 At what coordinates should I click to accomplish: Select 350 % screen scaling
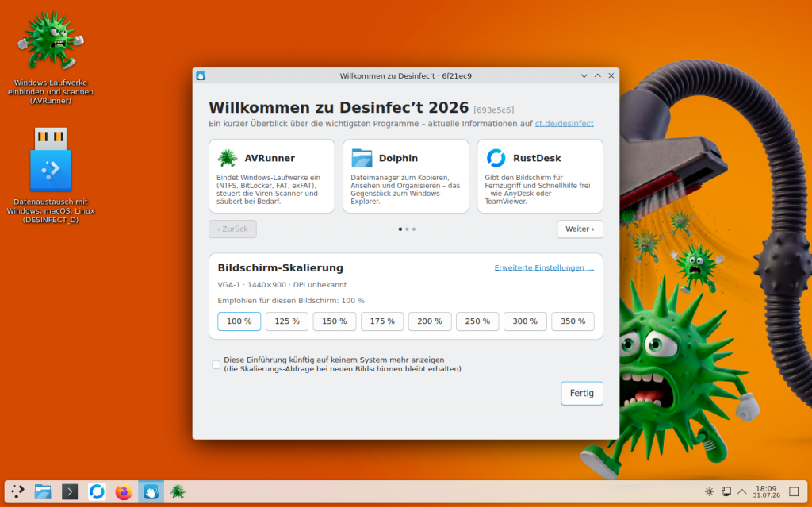pyautogui.click(x=573, y=321)
